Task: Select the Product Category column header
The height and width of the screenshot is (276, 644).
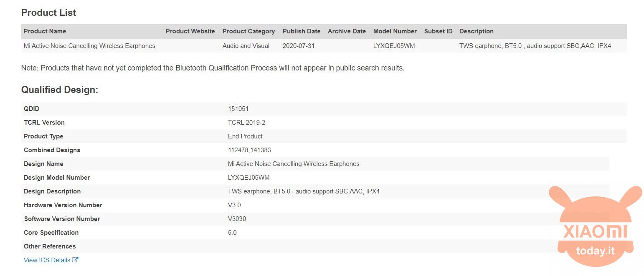Action: click(x=248, y=31)
